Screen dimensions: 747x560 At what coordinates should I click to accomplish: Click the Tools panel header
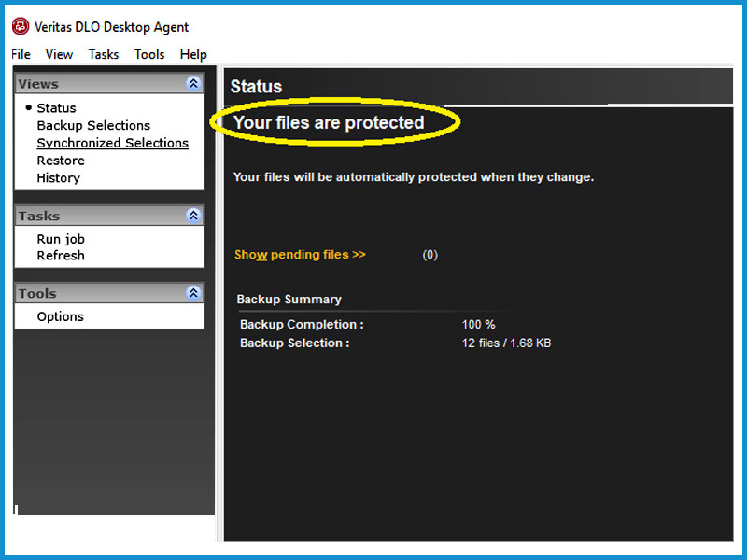109,293
